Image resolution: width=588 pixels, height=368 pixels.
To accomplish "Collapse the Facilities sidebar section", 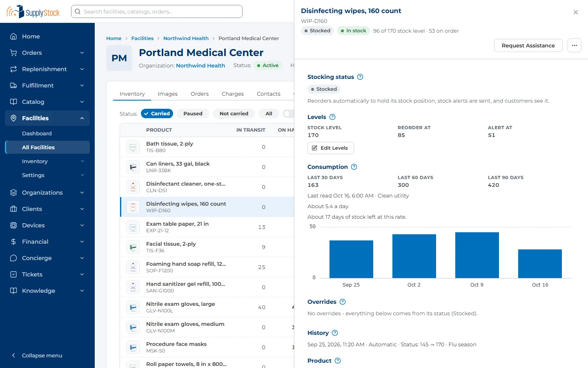I will tap(47, 118).
